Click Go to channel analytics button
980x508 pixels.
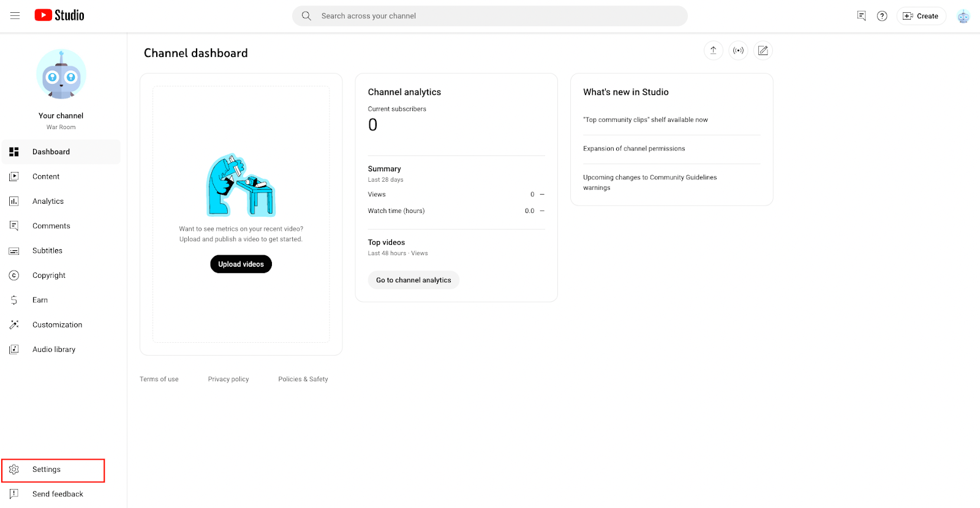coord(413,280)
